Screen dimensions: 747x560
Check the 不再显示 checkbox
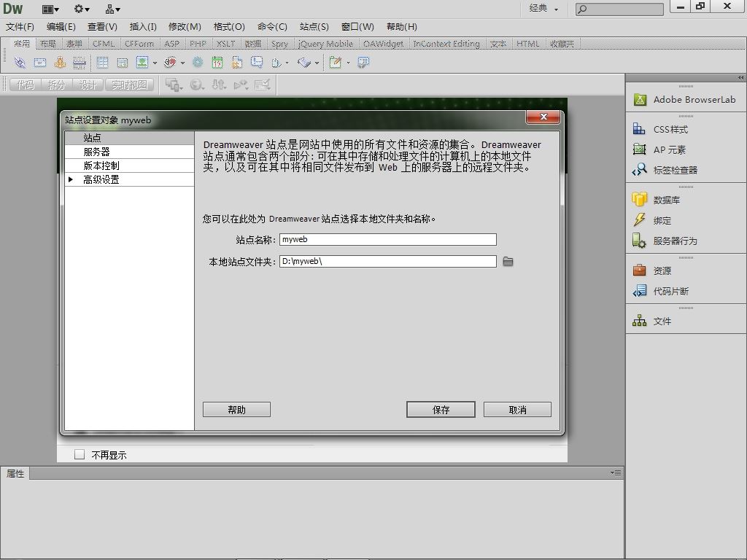(x=80, y=455)
